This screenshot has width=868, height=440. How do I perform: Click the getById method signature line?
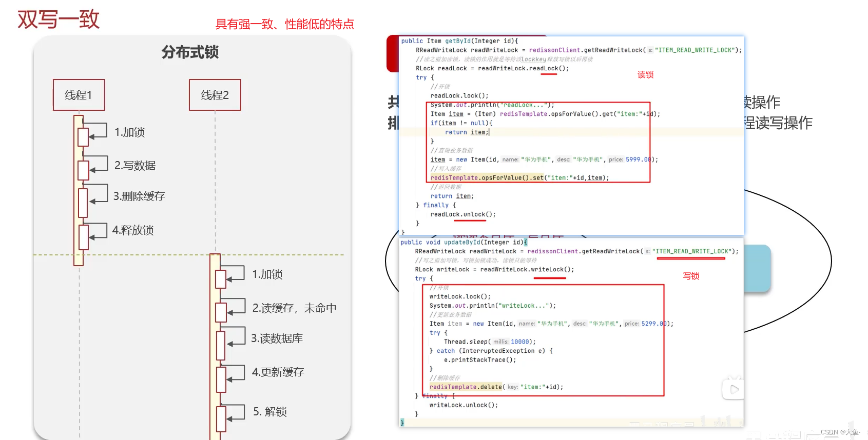[459, 41]
